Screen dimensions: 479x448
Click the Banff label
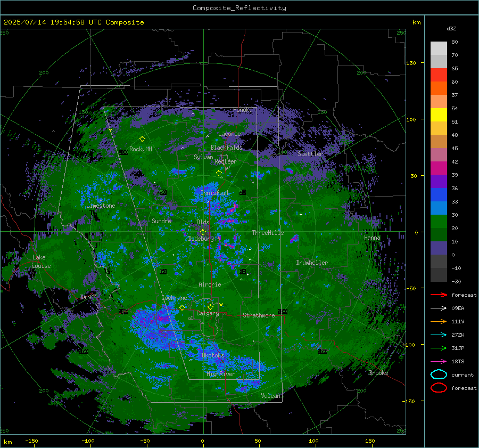click(88, 297)
